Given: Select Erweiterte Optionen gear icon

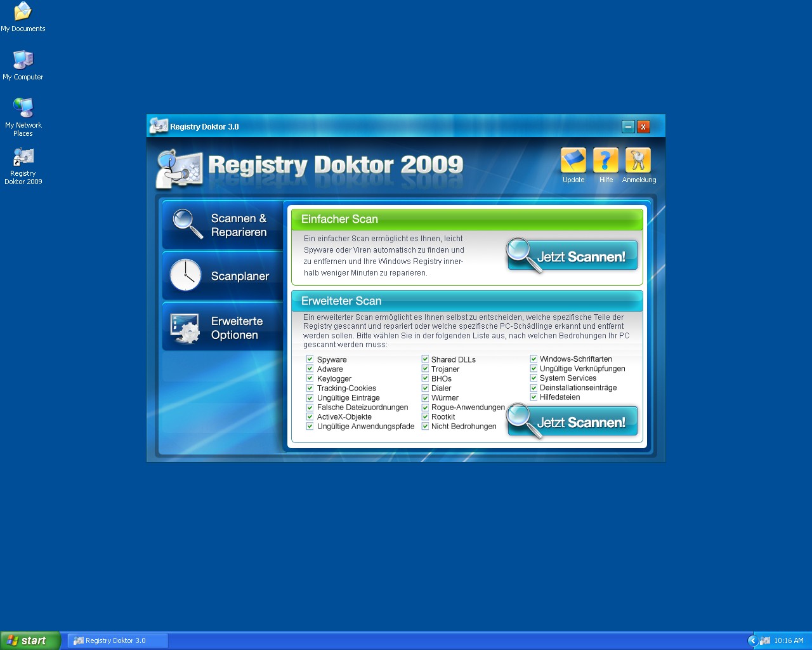Looking at the screenshot, I should [x=186, y=328].
